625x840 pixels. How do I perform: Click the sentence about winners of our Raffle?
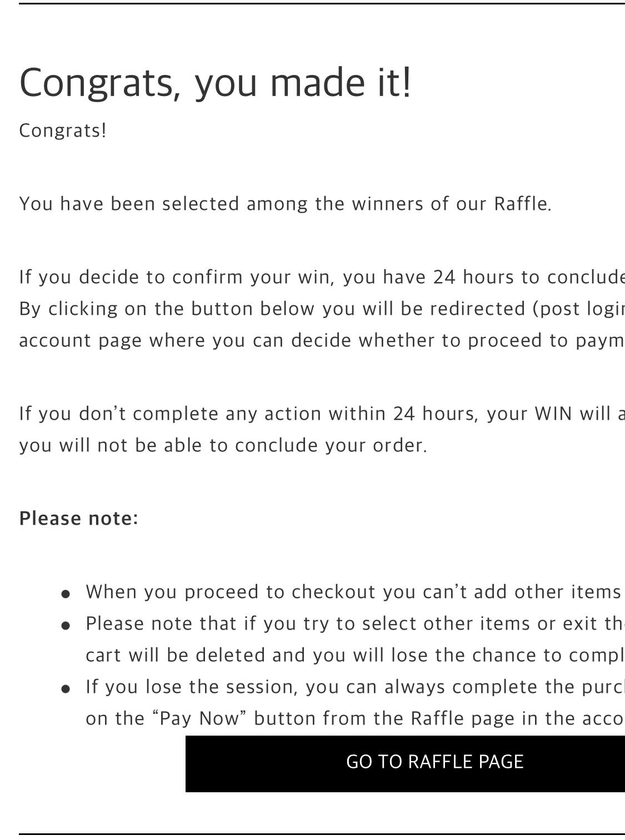285,204
